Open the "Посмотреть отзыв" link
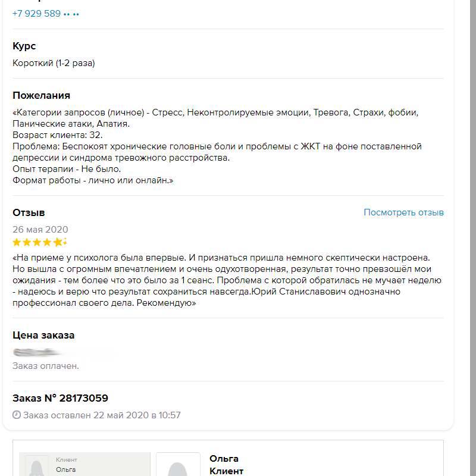Screen dimensions: 476x476 pos(403,212)
